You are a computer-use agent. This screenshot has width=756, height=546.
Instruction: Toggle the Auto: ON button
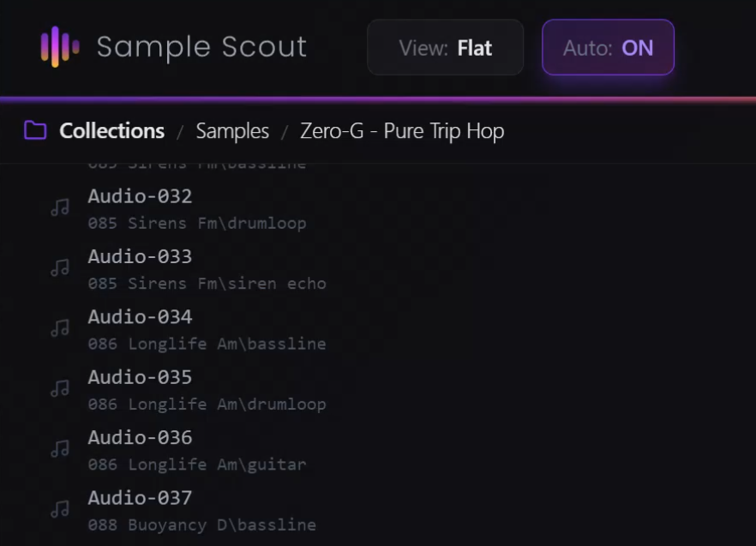click(608, 47)
